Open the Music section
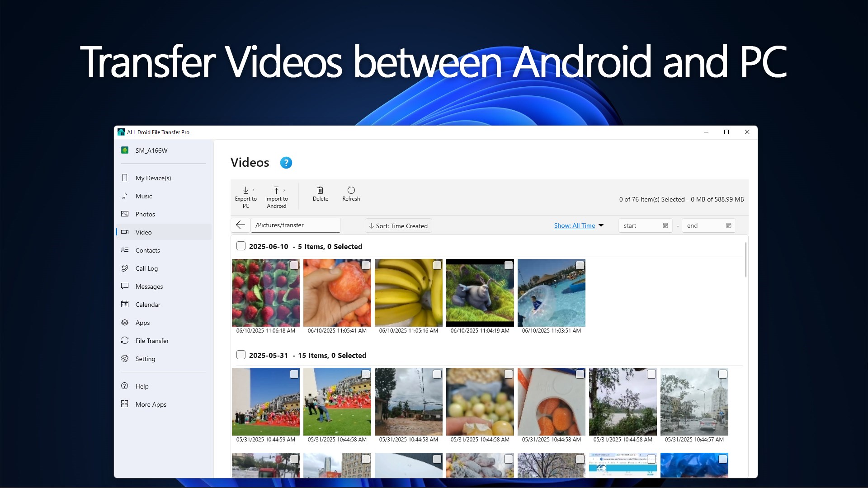Image resolution: width=868 pixels, height=488 pixels. click(x=164, y=196)
